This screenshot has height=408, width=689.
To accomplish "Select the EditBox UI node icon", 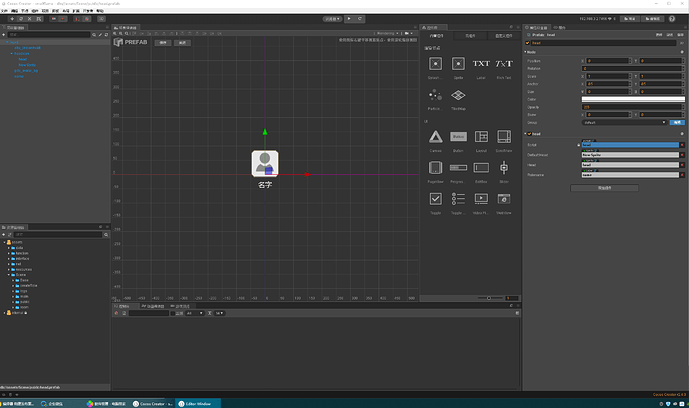I will coord(481,168).
